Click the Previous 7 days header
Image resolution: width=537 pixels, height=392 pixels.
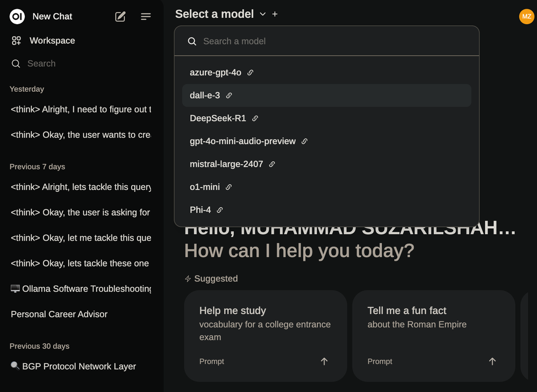click(x=37, y=167)
